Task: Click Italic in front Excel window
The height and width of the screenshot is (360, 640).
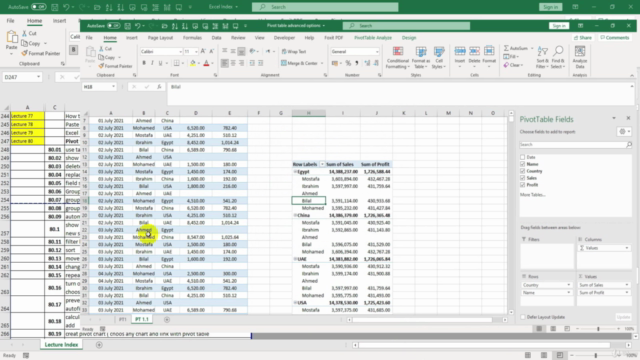Action: pyautogui.click(x=152, y=63)
